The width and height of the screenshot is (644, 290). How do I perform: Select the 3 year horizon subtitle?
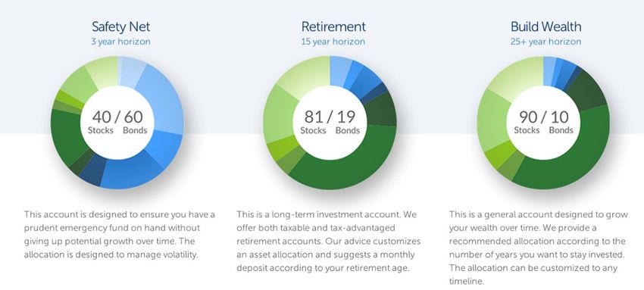120,42
